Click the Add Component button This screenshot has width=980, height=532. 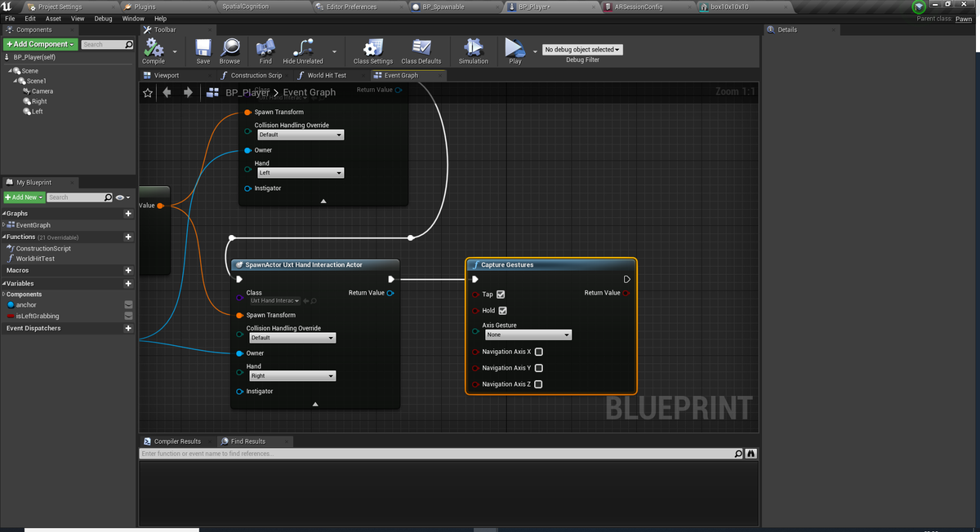tap(40, 44)
